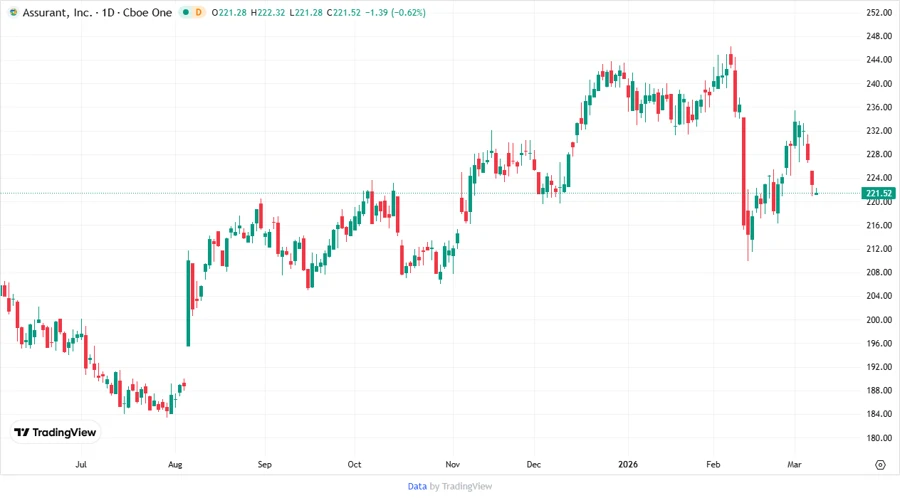Click the Cboe One exchange label

[x=148, y=13]
